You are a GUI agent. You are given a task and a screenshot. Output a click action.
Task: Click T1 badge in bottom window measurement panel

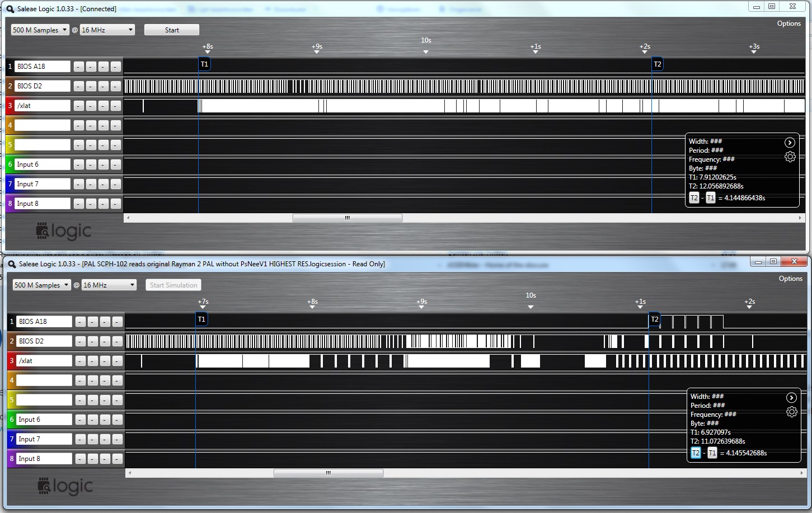coord(712,453)
